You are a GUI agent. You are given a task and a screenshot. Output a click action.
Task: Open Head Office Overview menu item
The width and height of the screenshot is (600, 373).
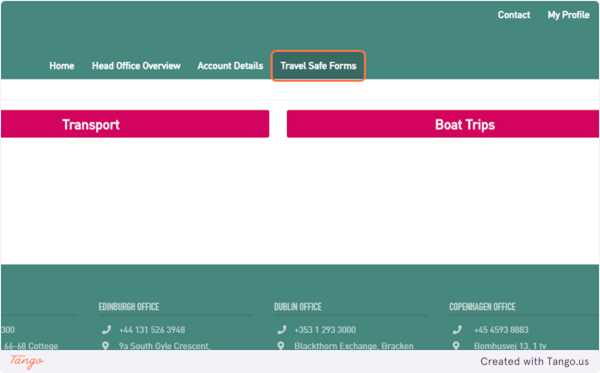click(x=136, y=66)
